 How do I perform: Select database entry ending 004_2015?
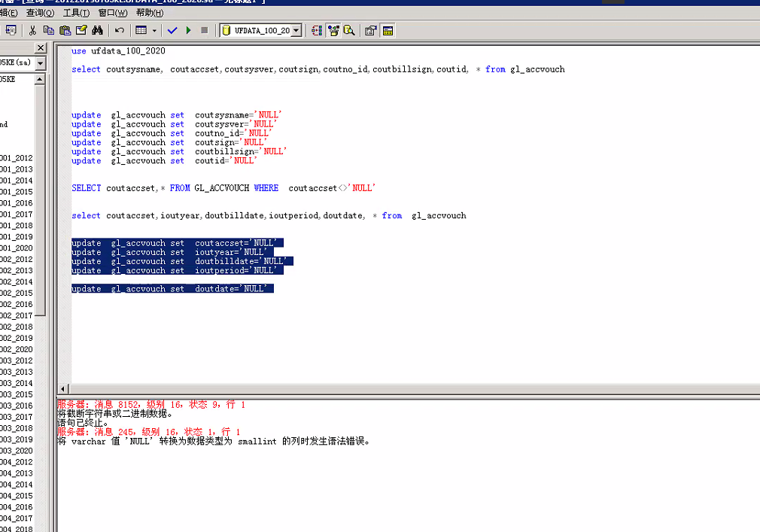click(17, 496)
